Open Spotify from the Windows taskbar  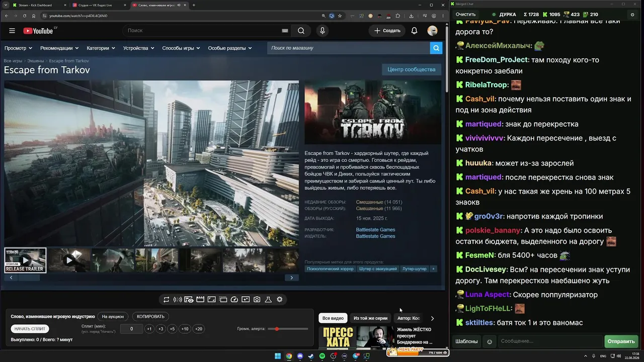click(x=322, y=356)
